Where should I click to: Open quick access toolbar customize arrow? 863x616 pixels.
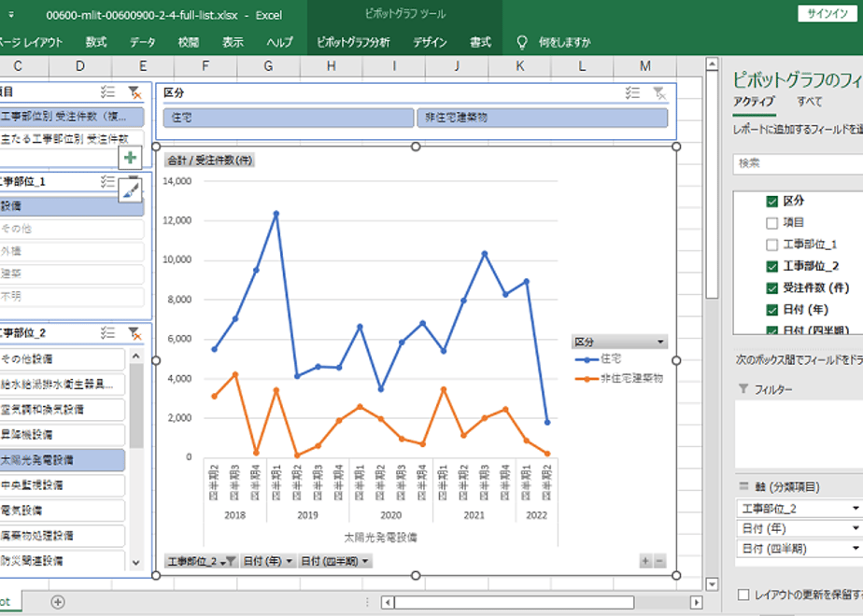[x=10, y=15]
